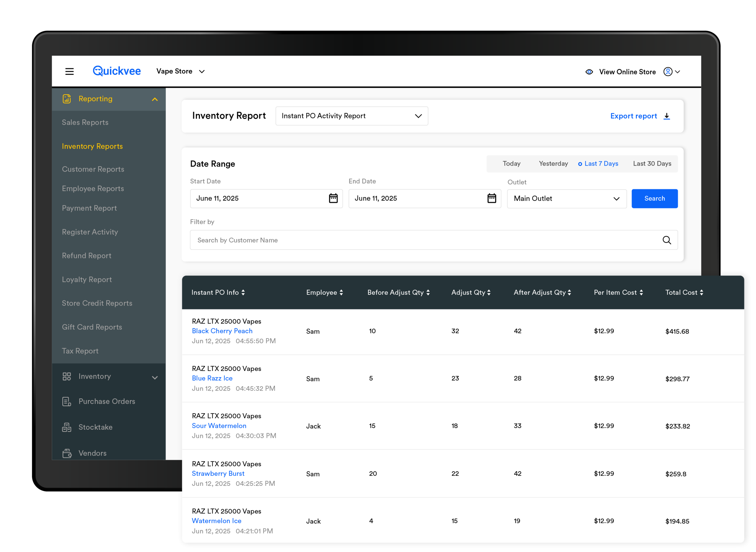Open the Main Outlet dropdown
The width and height of the screenshot is (756, 552).
point(566,199)
